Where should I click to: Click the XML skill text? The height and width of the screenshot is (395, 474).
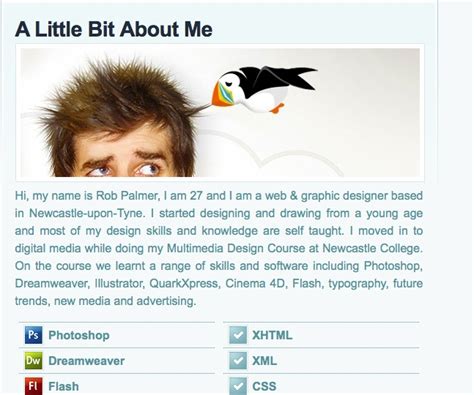coord(264,361)
